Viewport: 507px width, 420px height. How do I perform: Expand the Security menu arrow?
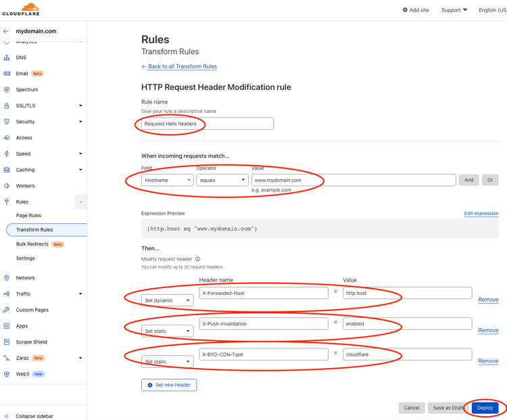tap(80, 122)
